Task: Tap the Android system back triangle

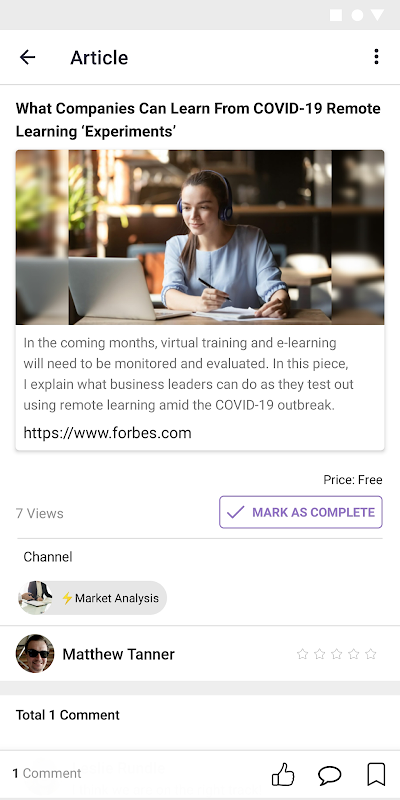Action: point(377,15)
